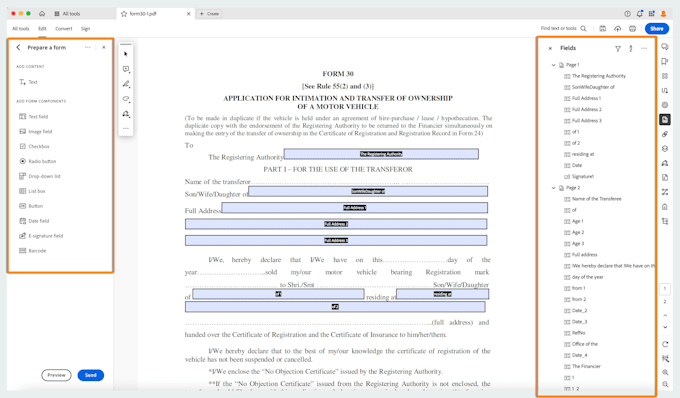Sort the Fields list

pos(631,49)
